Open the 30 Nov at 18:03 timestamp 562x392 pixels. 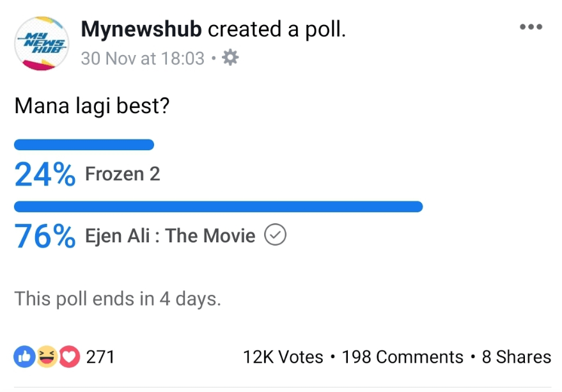tap(143, 59)
